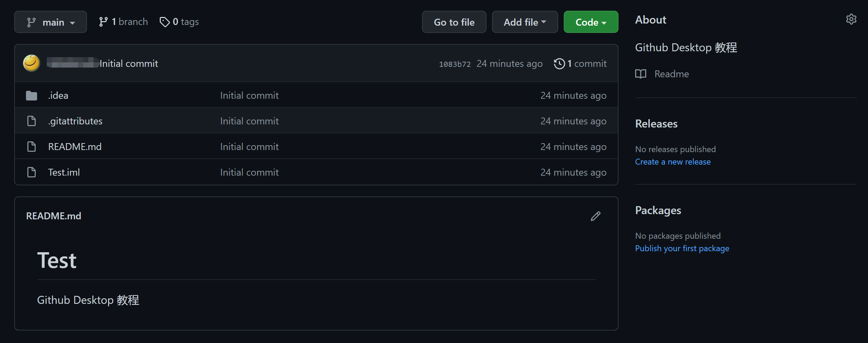Screen dimensions: 868x343
Task: Click the Readme book icon
Action: click(641, 74)
